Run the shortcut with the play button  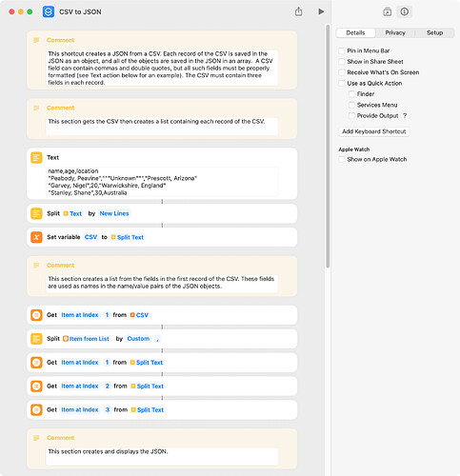click(x=321, y=11)
